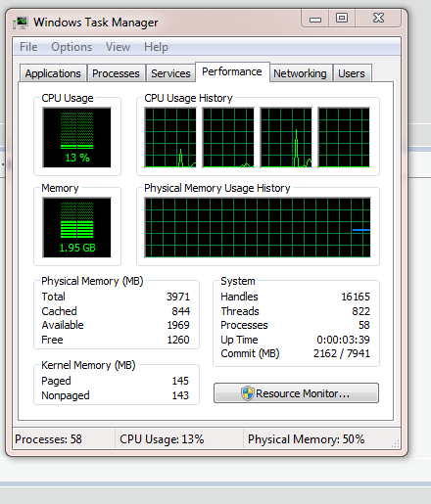Open the View menu
Screen dimensions: 431x504
point(118,47)
